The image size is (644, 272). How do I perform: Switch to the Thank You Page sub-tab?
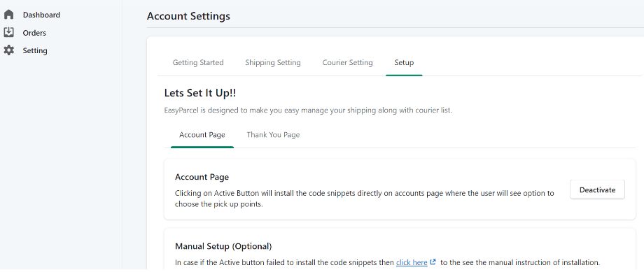coord(273,134)
